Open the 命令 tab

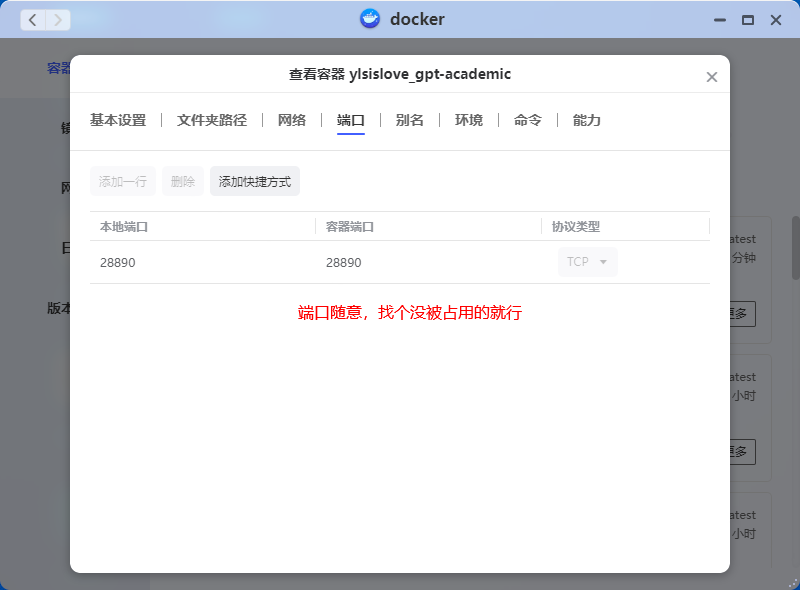point(528,120)
